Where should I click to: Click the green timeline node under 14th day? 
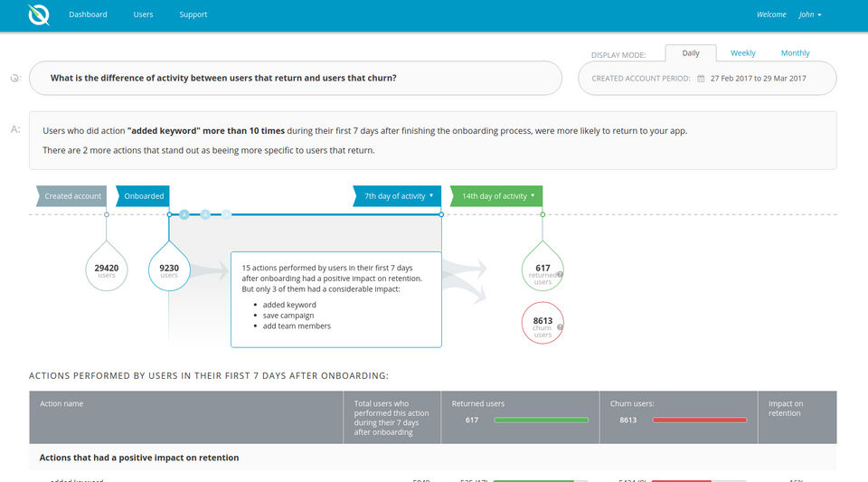(x=542, y=214)
